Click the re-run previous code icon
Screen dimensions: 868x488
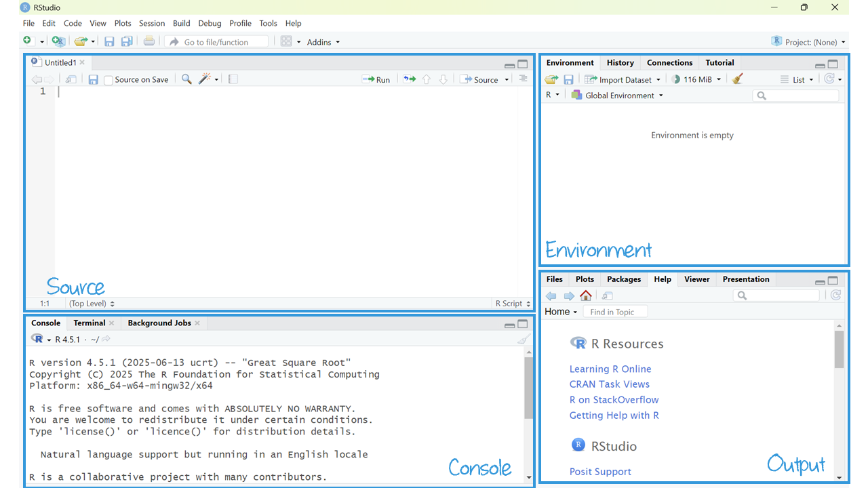(409, 79)
